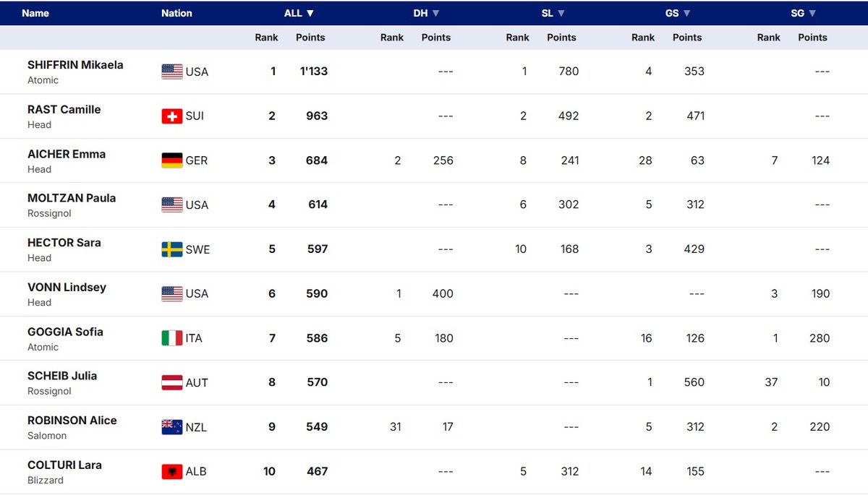Click the USA flag beside Lindsey Vonn
The image size is (868, 495).
coord(172,294)
